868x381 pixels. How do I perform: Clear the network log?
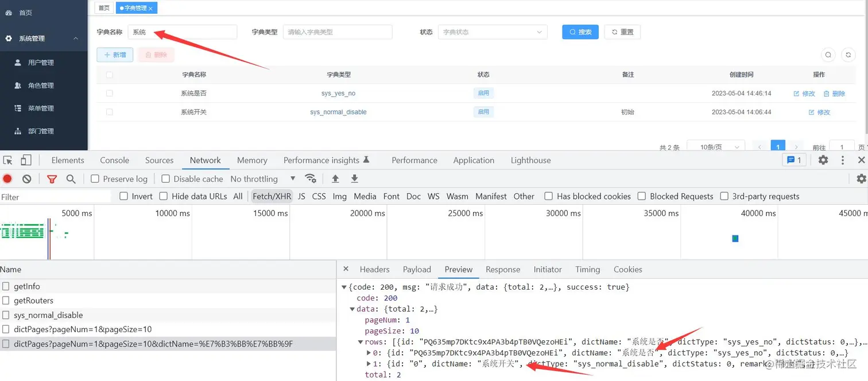(26, 179)
